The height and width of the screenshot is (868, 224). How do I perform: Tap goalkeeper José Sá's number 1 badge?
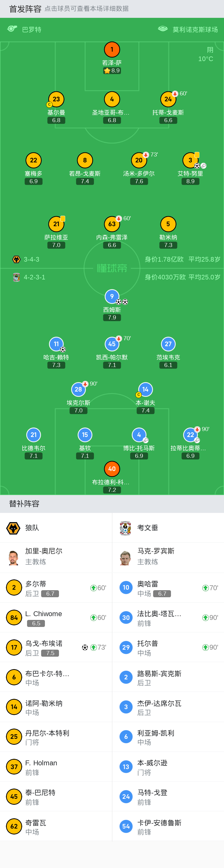pos(112,50)
